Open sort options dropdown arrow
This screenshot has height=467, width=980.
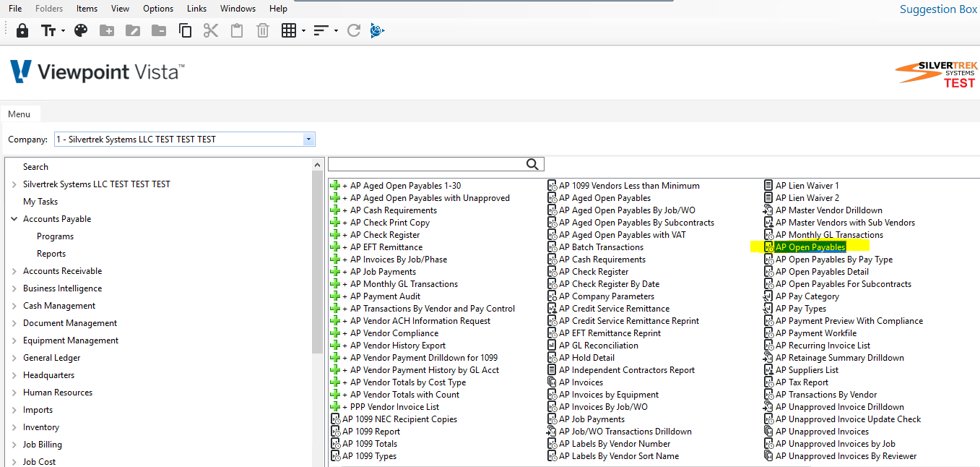336,30
